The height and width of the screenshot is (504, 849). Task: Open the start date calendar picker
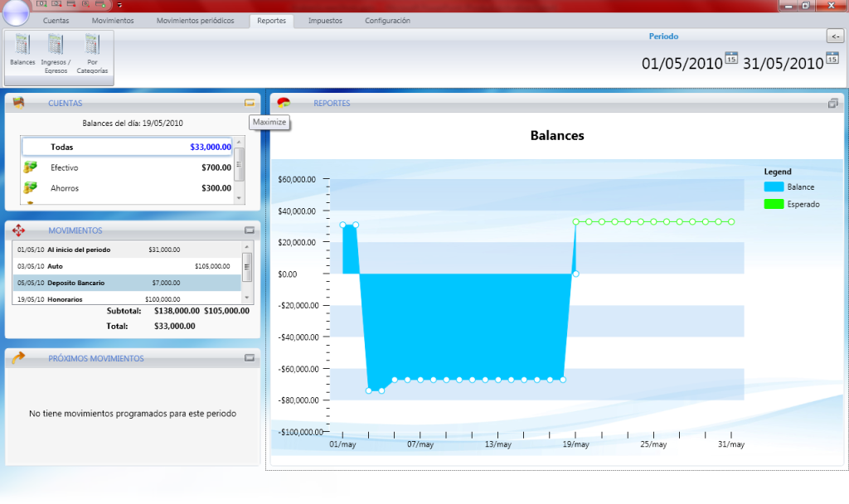(x=731, y=58)
